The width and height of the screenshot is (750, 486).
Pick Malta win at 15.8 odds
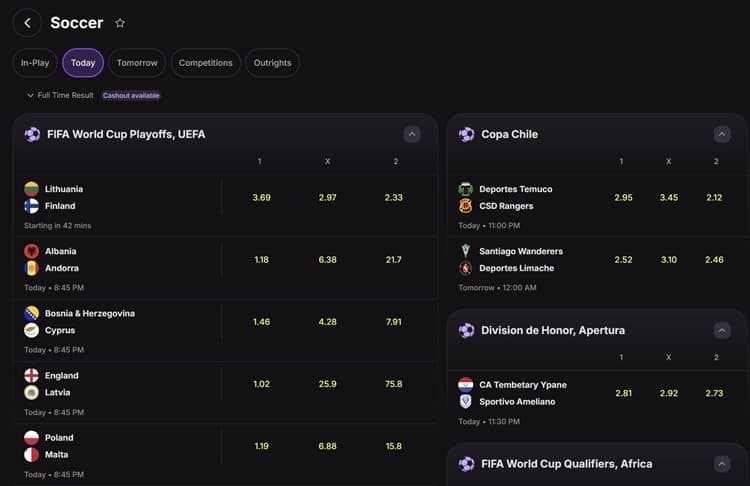[x=393, y=446]
